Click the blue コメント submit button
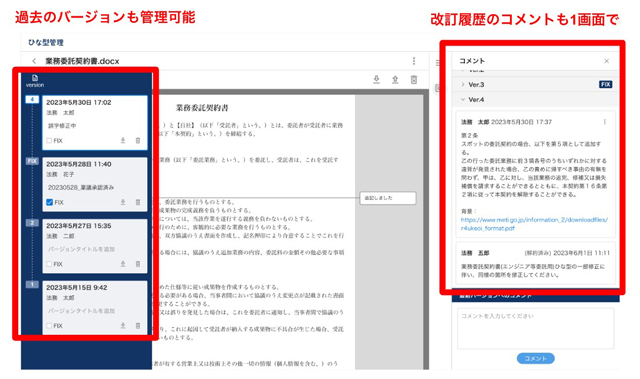Screen dimensions: 640x379 536,358
